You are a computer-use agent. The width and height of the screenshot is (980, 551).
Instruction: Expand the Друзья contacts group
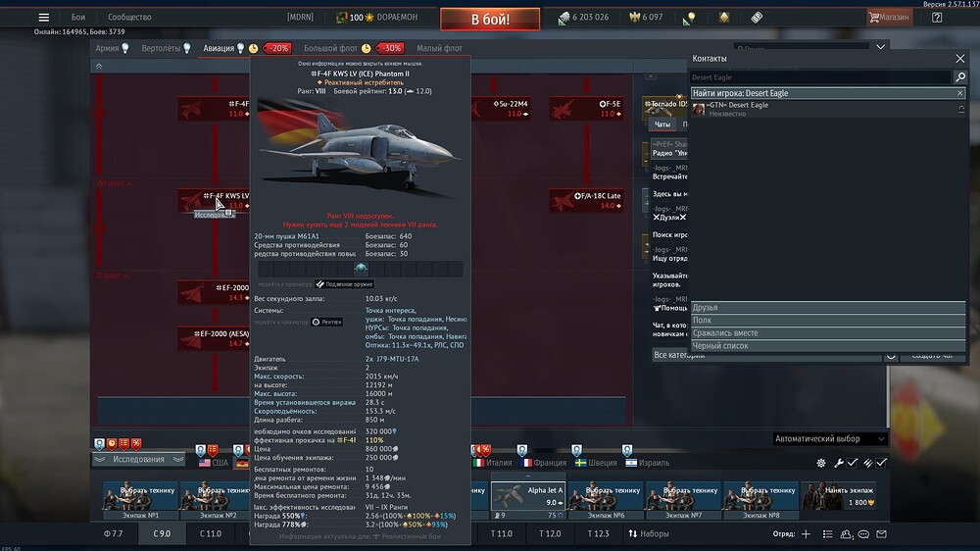(828, 307)
